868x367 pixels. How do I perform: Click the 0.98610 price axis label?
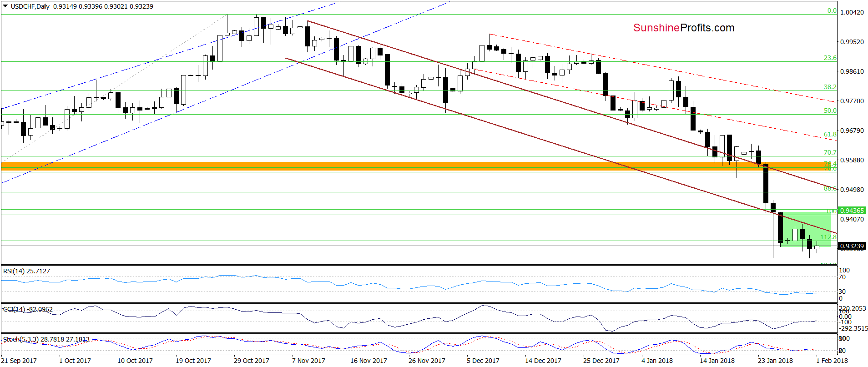pyautogui.click(x=852, y=71)
